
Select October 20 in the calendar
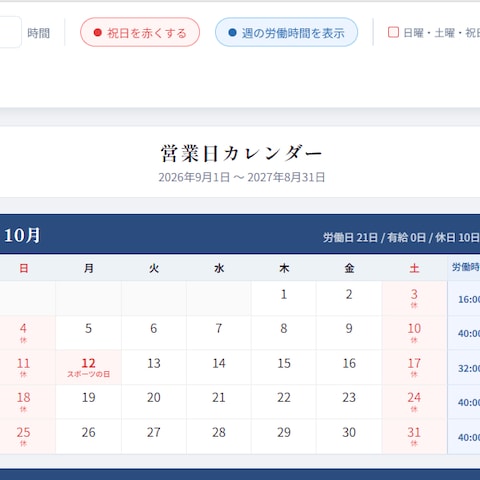154,402
